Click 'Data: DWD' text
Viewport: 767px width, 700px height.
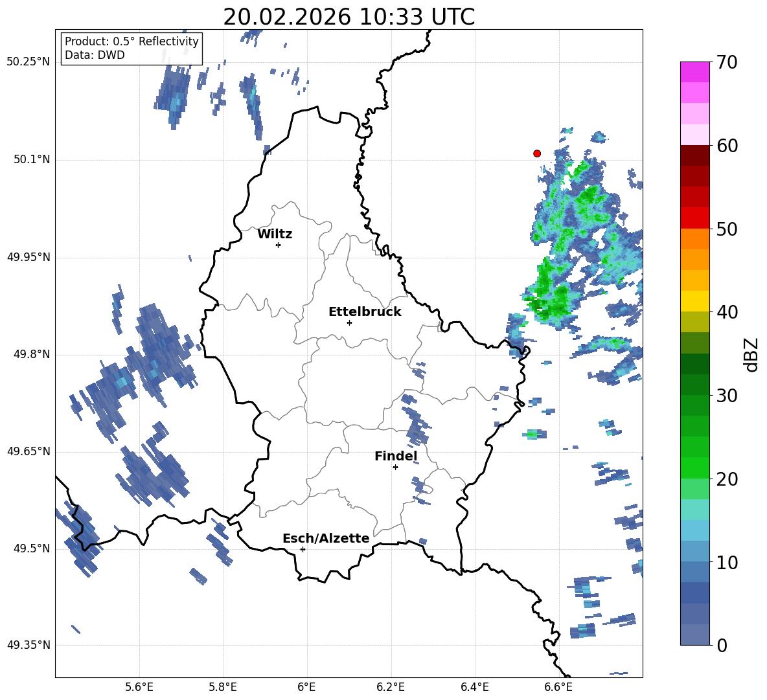coord(95,55)
